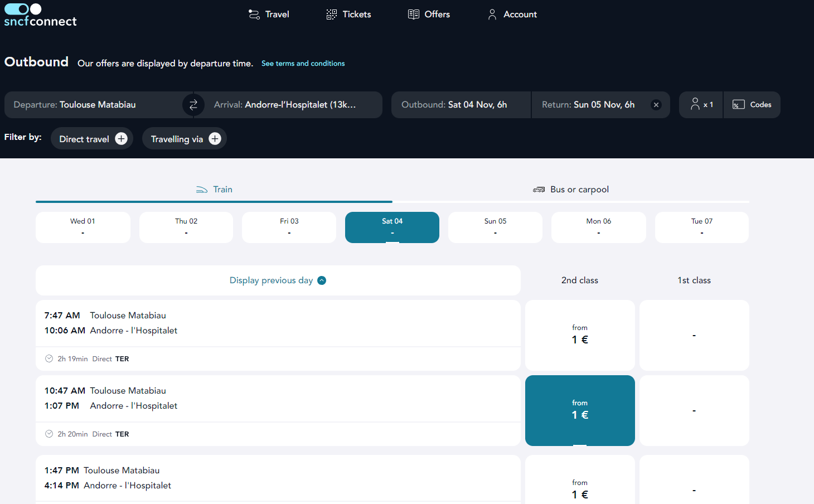This screenshot has width=814, height=504.
Task: Expand Display previous day
Action: pos(278,280)
